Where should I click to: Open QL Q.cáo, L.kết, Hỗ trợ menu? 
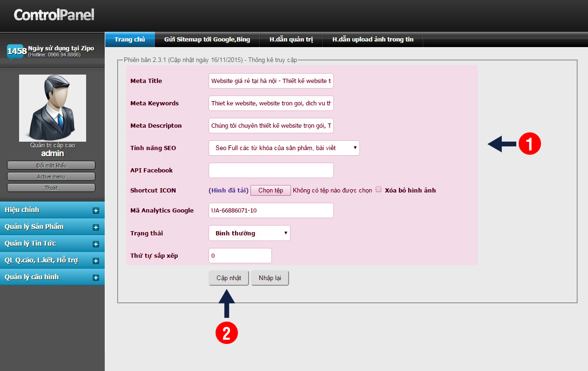click(x=52, y=261)
